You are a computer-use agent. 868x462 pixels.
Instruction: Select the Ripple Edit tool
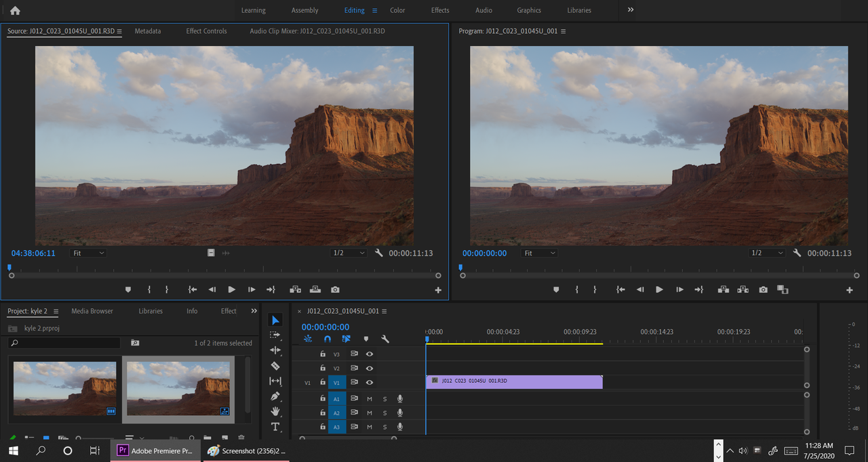pyautogui.click(x=275, y=350)
